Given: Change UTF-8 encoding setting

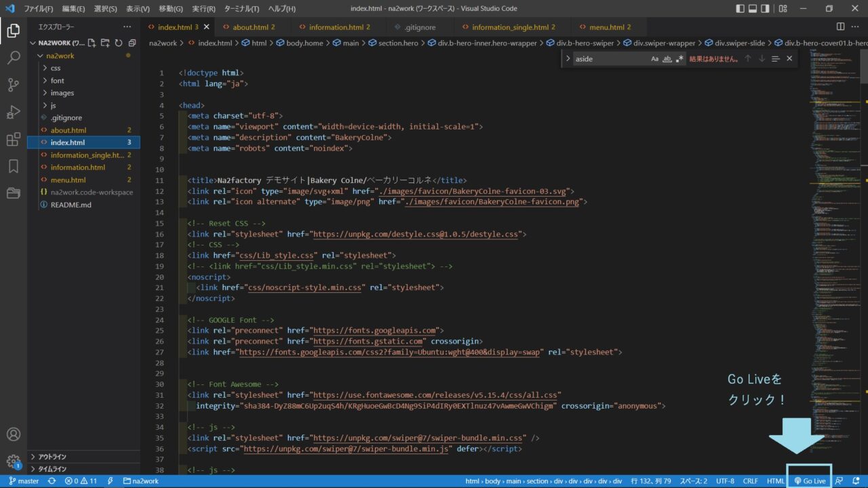Looking at the screenshot, I should pos(725,481).
